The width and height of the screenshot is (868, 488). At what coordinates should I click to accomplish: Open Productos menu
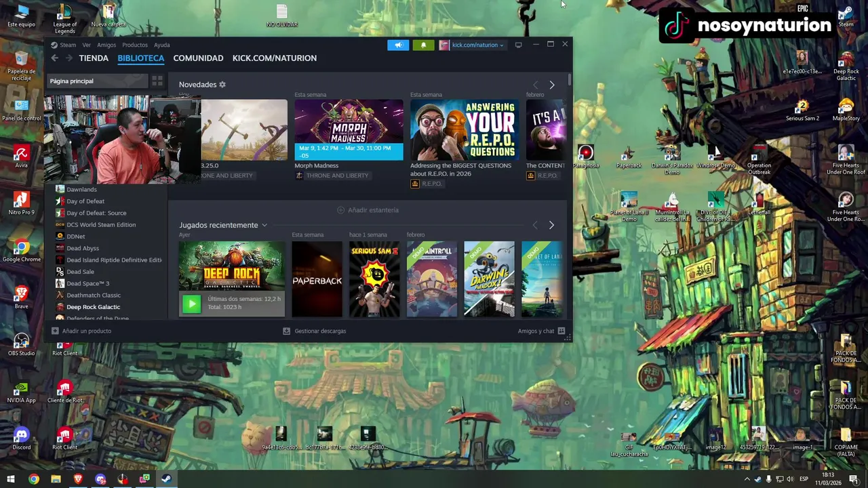point(135,45)
